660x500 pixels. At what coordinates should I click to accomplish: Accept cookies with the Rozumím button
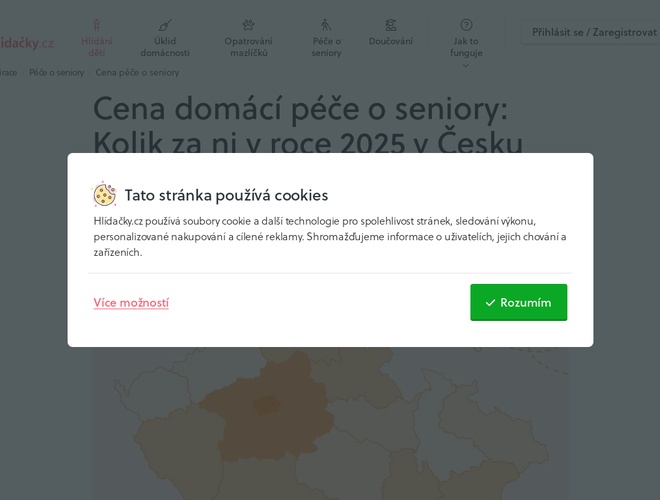point(519,302)
